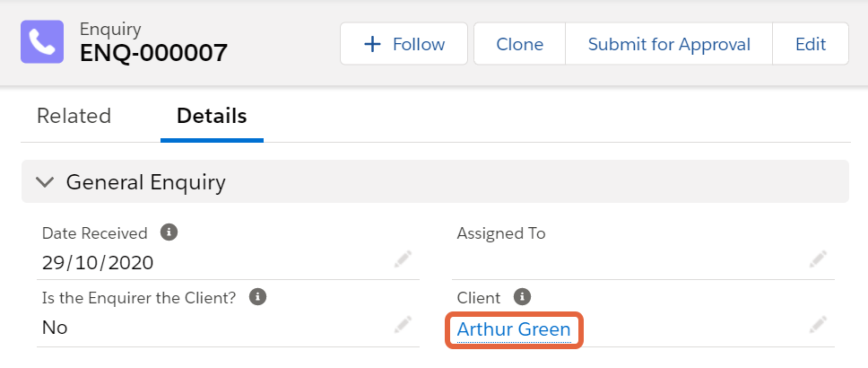Click the 29/10/2020 date value
The width and height of the screenshot is (868, 368).
pos(98,263)
